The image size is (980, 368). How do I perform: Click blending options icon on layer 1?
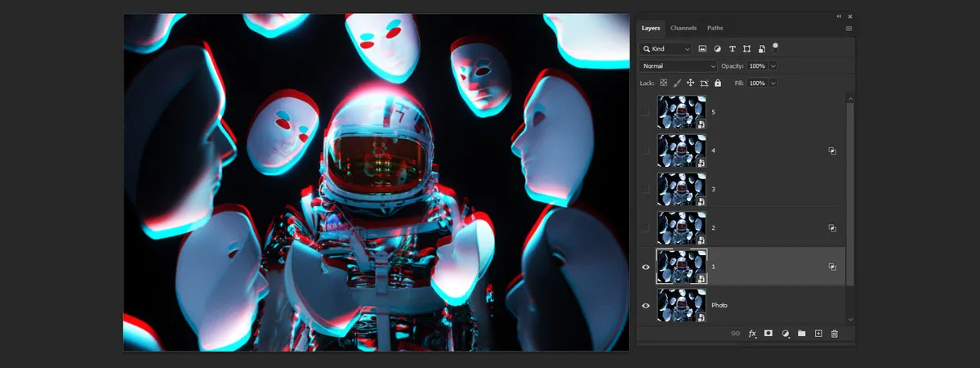(x=832, y=267)
